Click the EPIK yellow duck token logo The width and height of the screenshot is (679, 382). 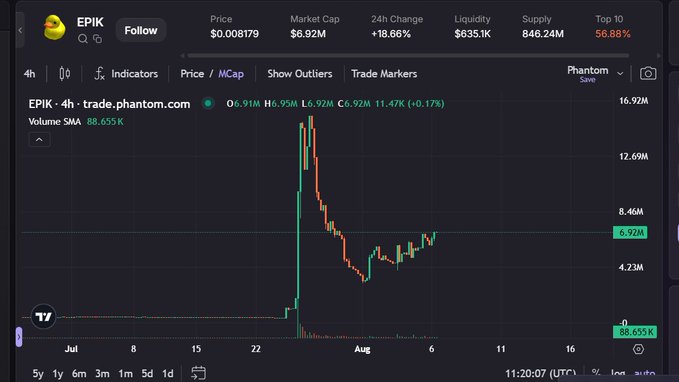pyautogui.click(x=55, y=28)
